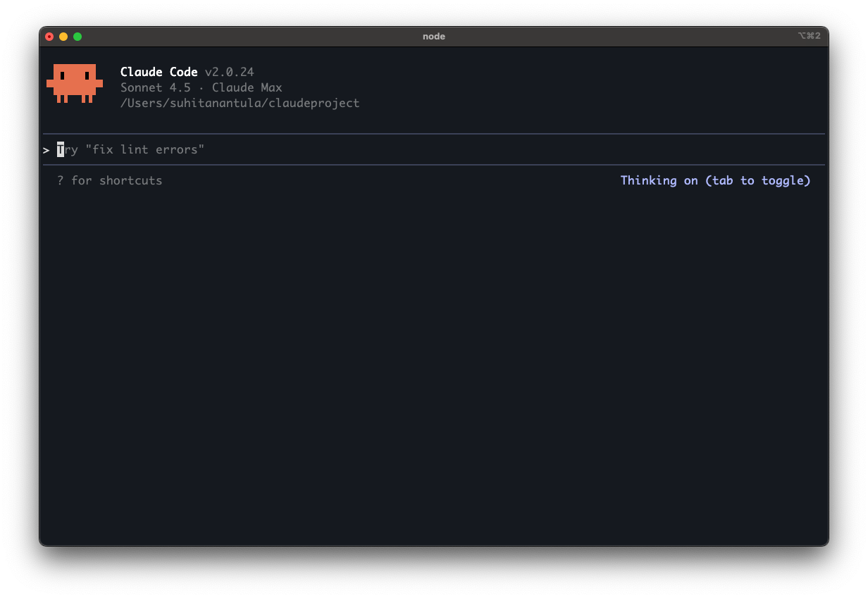Screen dimensions: 868x598
Task: Click the Claude Code mascot logo
Action: pyautogui.click(x=73, y=83)
